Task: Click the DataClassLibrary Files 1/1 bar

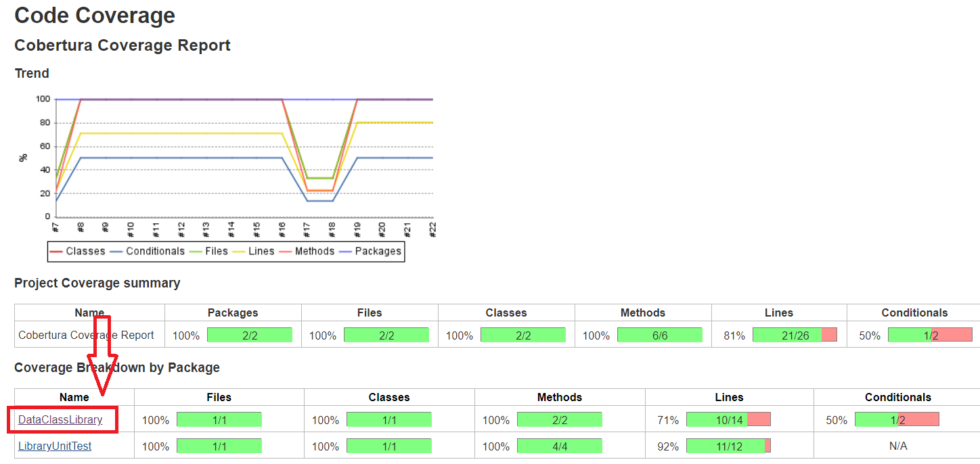Action: 219,420
